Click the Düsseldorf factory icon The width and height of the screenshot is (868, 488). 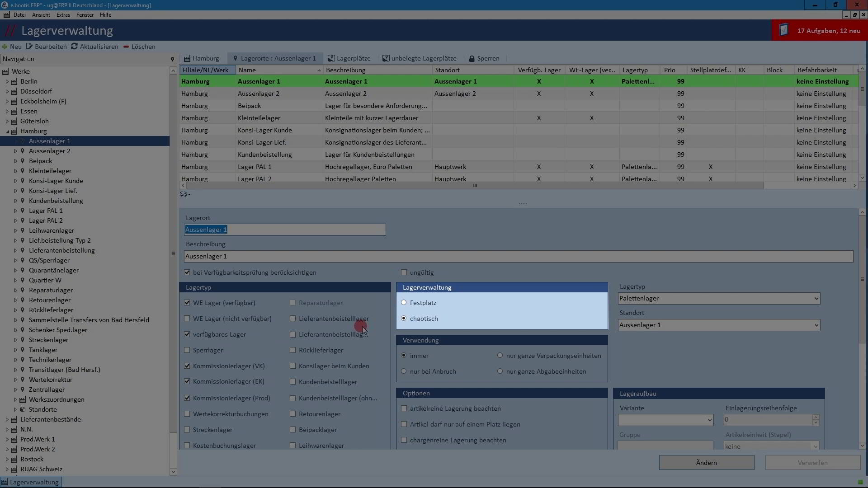pyautogui.click(x=14, y=91)
